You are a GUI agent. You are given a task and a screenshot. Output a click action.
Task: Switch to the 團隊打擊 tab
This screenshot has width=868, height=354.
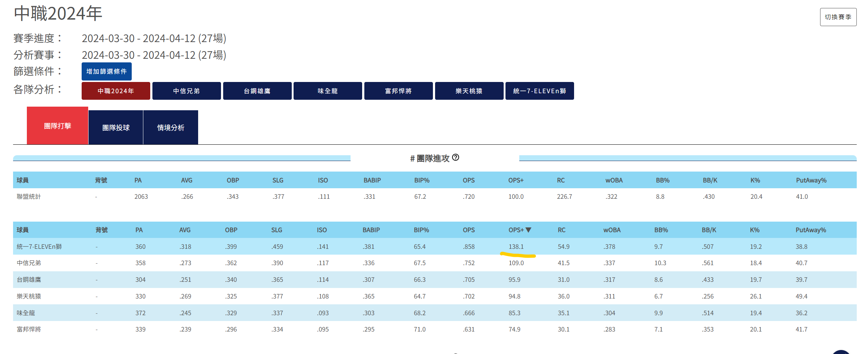tap(57, 126)
